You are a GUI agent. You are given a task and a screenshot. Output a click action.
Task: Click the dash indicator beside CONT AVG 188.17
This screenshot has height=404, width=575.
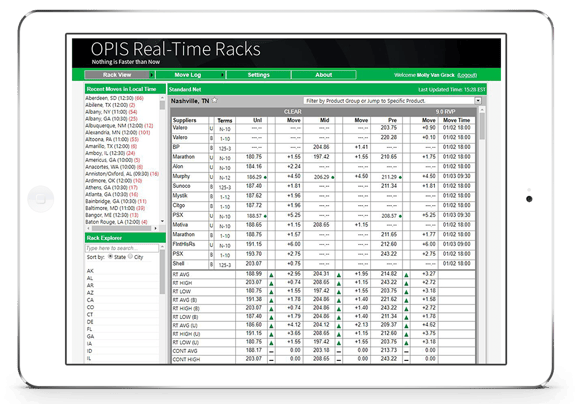(x=271, y=351)
